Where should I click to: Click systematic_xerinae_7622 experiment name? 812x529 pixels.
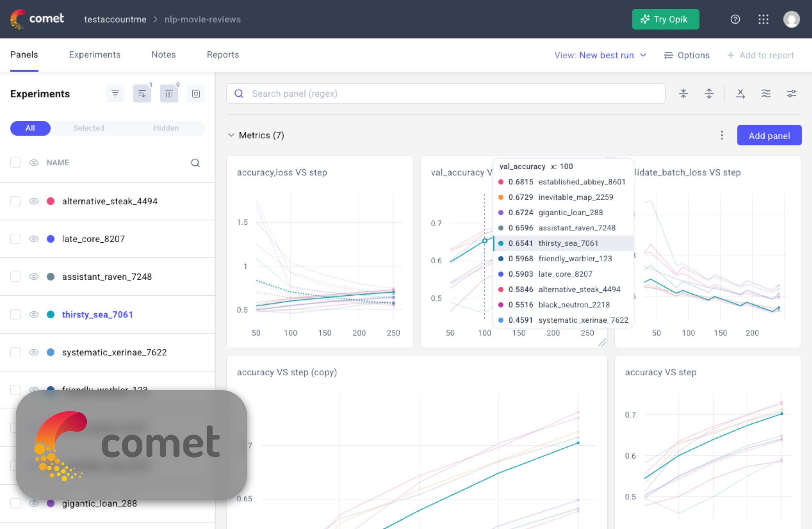coord(114,352)
